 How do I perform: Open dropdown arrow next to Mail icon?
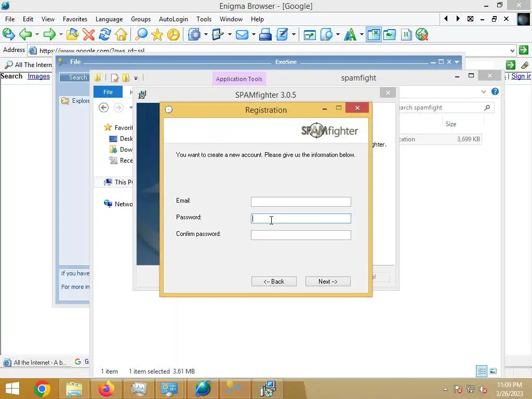(x=254, y=34)
